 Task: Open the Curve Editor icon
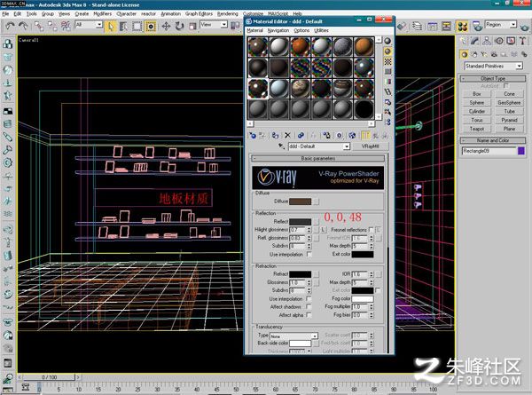pyautogui.click(x=433, y=26)
